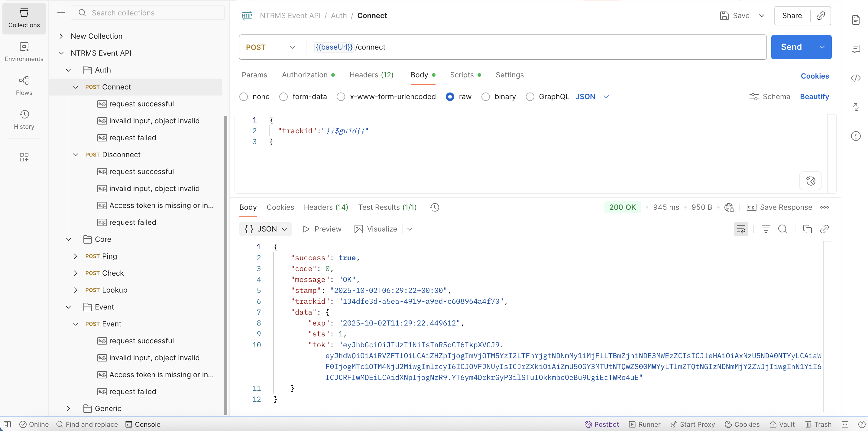
Task: Open the Environments sidebar panel
Action: [x=24, y=52]
